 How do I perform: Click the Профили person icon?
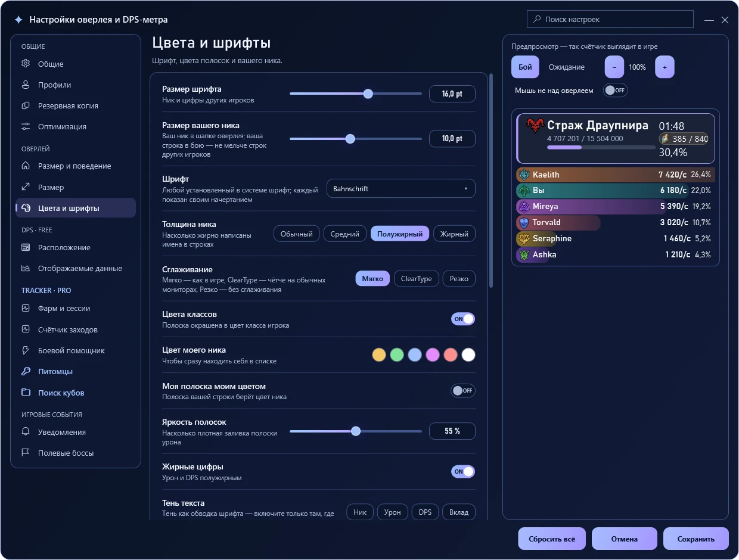(x=26, y=85)
